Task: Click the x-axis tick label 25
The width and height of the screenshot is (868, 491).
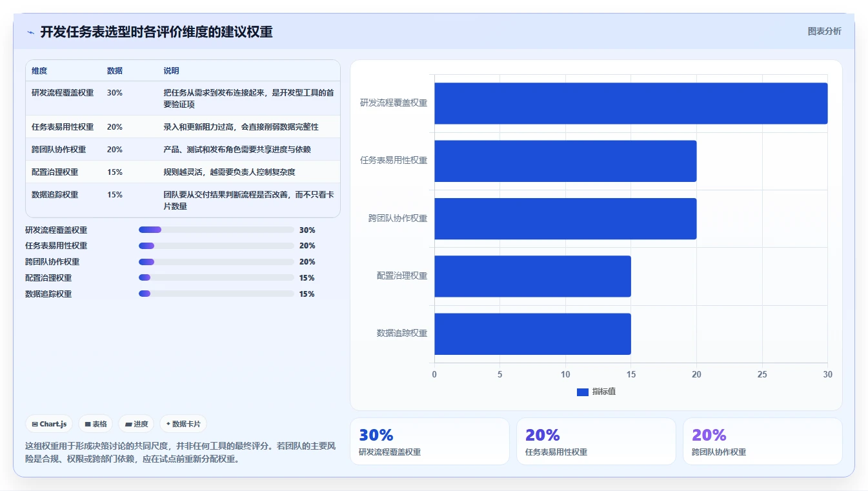Action: point(762,374)
